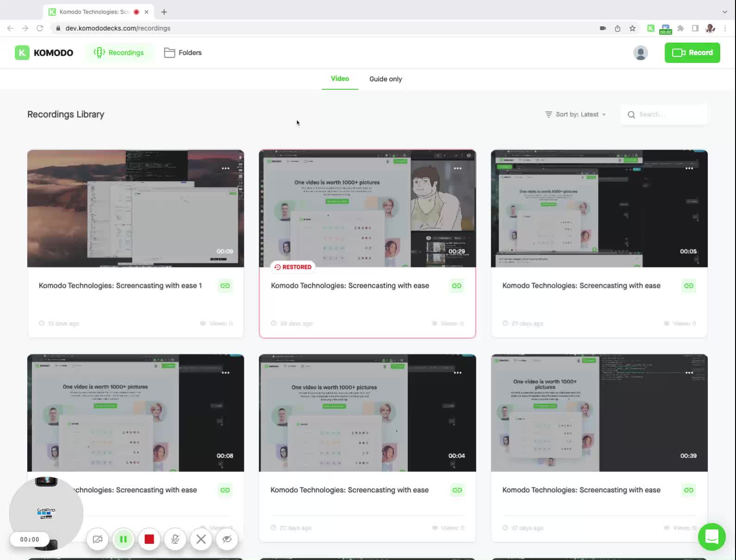Image resolution: width=736 pixels, height=560 pixels.
Task: Open the Folders page
Action: (x=183, y=53)
